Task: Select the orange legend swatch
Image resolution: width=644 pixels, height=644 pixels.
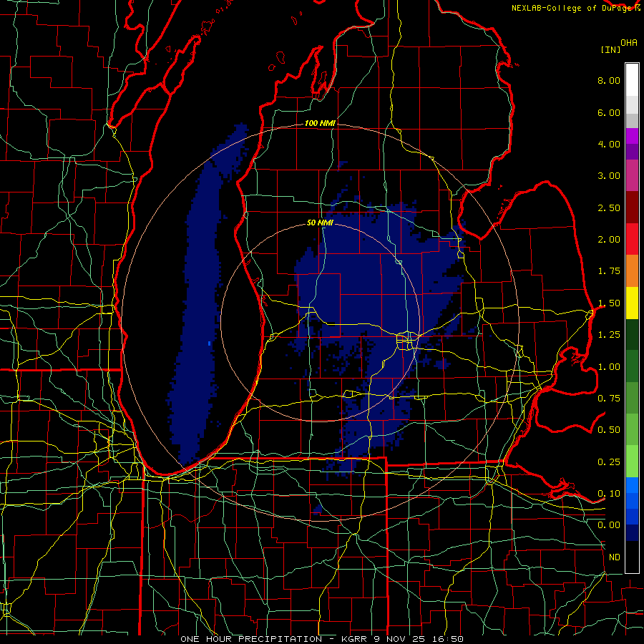Action: (x=632, y=271)
